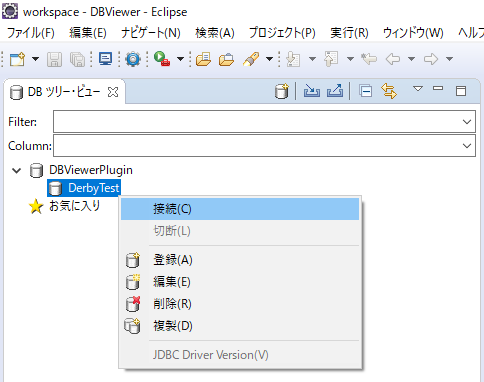Click the add database icon in DB view toolbar
Viewport: 484px width, 382px height.
282,91
